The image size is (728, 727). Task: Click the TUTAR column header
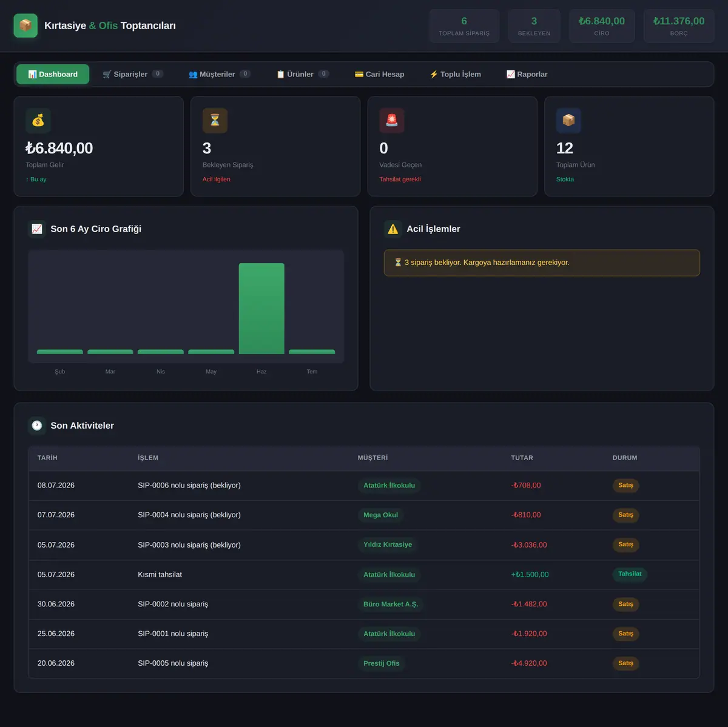[x=522, y=458]
